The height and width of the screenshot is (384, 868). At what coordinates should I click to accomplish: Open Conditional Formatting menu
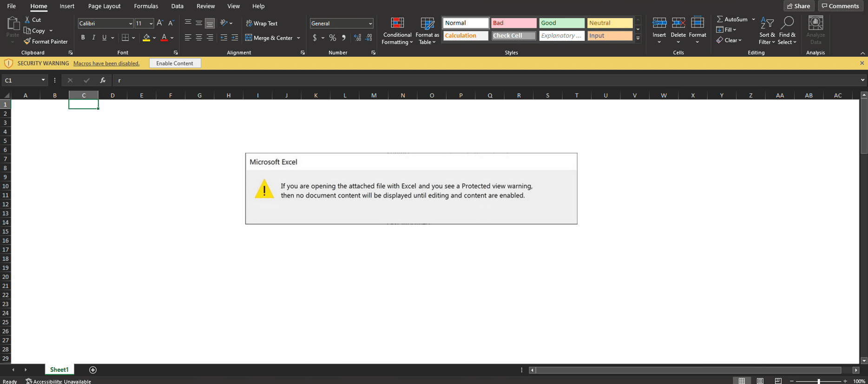397,31
